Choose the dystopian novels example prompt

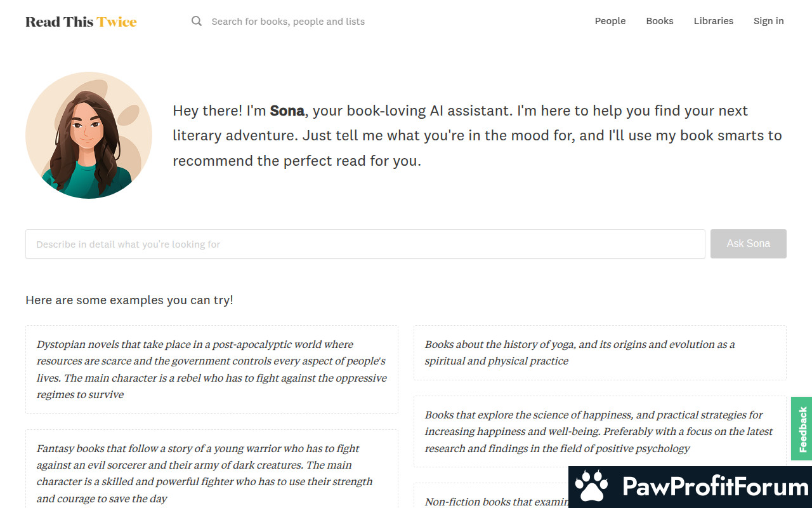tap(212, 370)
